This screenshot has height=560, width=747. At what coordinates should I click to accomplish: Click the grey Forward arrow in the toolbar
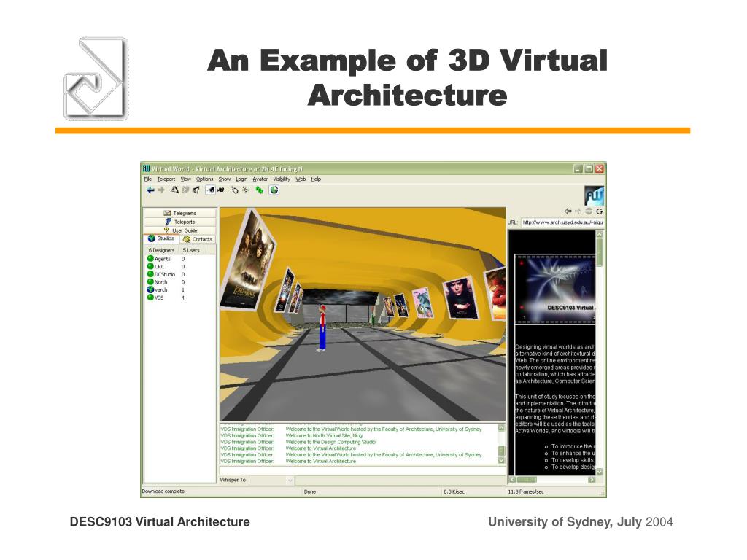161,190
